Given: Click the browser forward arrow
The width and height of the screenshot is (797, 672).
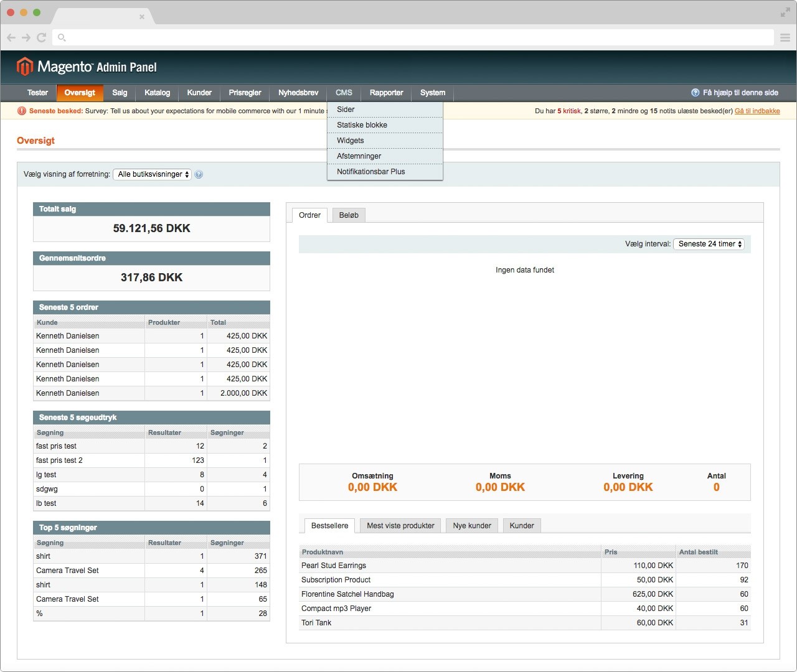Looking at the screenshot, I should pos(26,37).
